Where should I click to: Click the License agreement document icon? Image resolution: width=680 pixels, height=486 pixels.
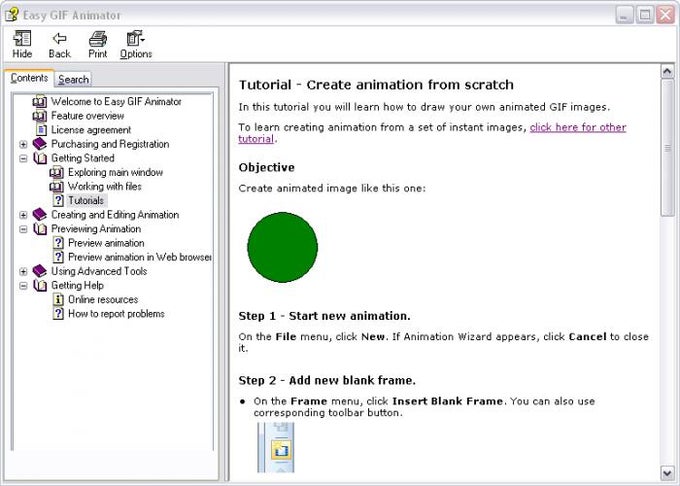point(42,130)
